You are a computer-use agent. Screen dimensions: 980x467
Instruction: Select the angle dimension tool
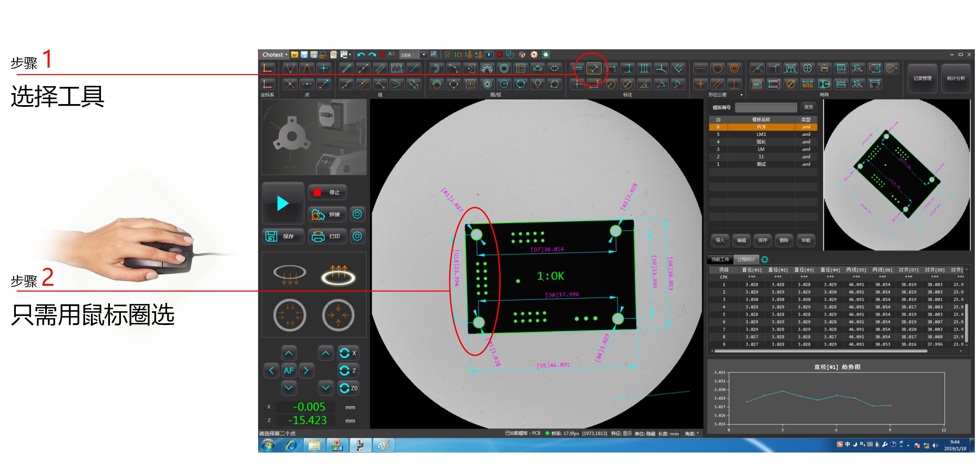(x=644, y=84)
